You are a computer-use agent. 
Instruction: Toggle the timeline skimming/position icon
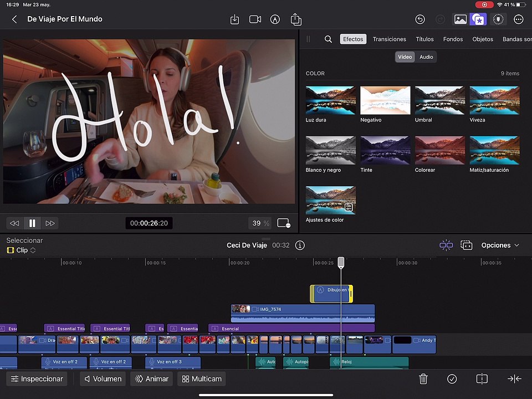pyautogui.click(x=467, y=245)
